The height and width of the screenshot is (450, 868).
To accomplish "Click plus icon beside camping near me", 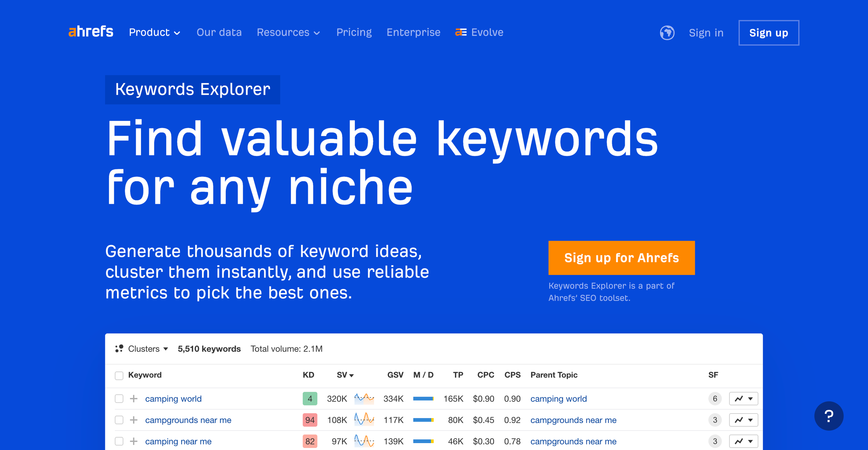I will point(134,441).
